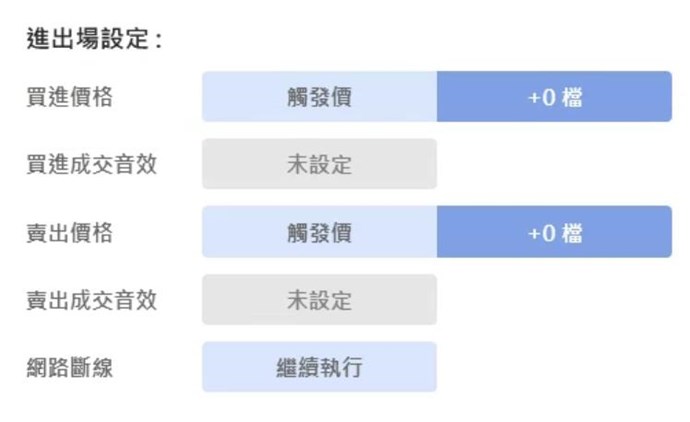
Task: Click the 賣出成交音效 label
Action: tap(91, 299)
